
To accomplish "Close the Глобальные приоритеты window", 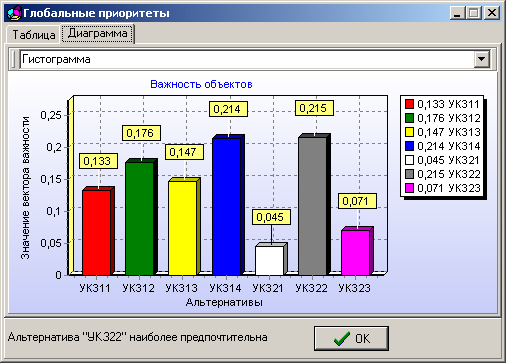I will tap(491, 13).
